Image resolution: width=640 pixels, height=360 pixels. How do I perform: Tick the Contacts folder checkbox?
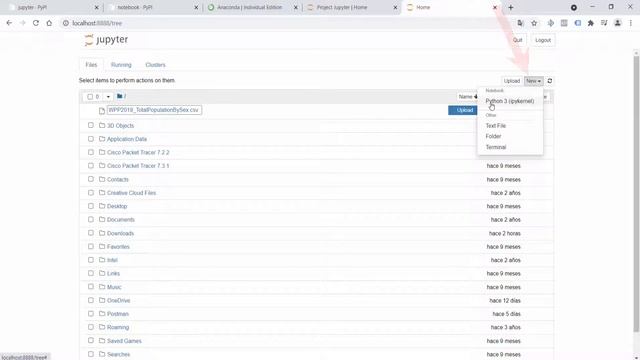(91, 179)
